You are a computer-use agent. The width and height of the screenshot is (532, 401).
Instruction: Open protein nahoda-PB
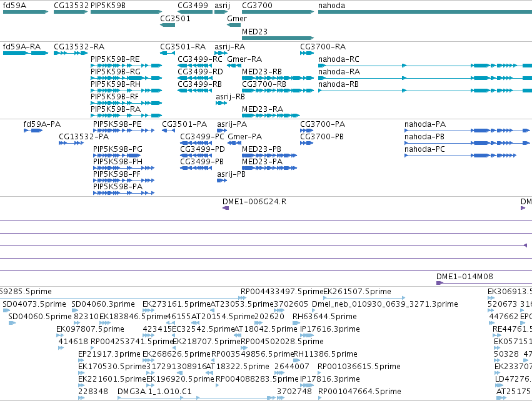click(x=424, y=137)
